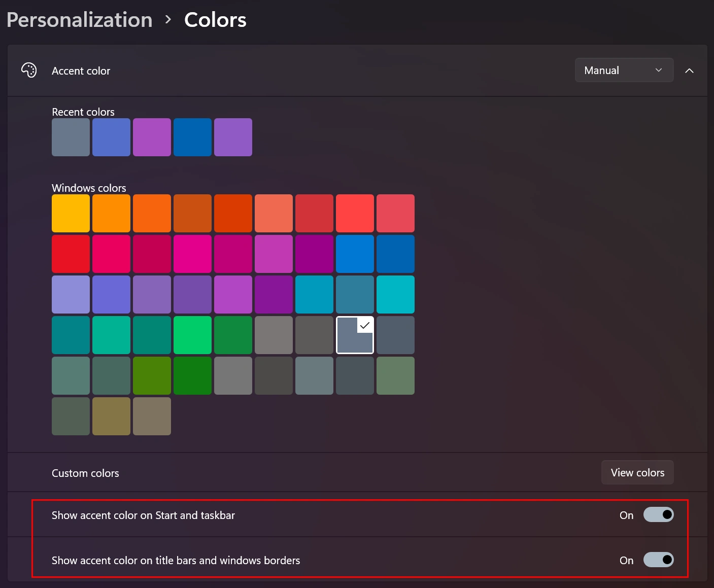Pick the final taupe swatch in Windows colors
714x588 pixels.
pos(152,417)
